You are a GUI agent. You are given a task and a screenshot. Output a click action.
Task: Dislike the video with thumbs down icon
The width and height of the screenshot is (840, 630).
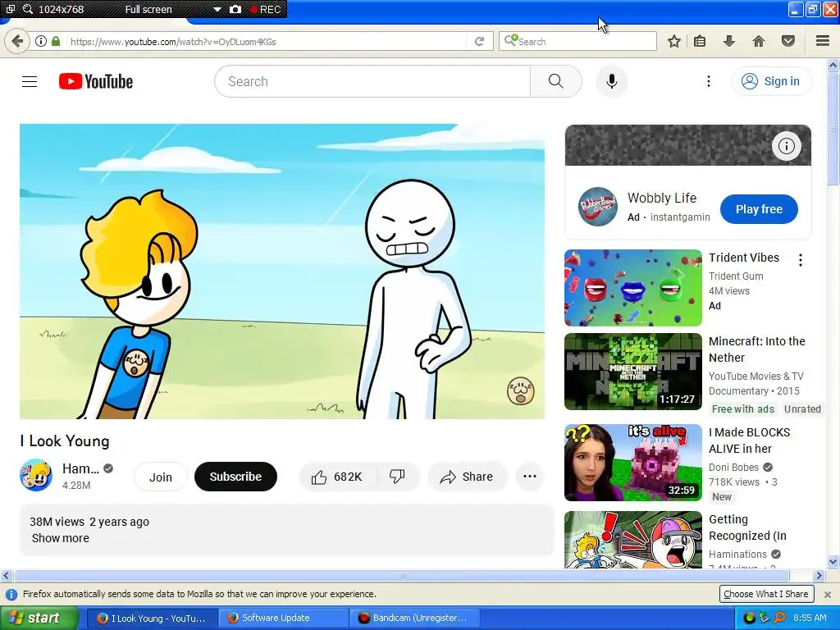click(x=397, y=477)
